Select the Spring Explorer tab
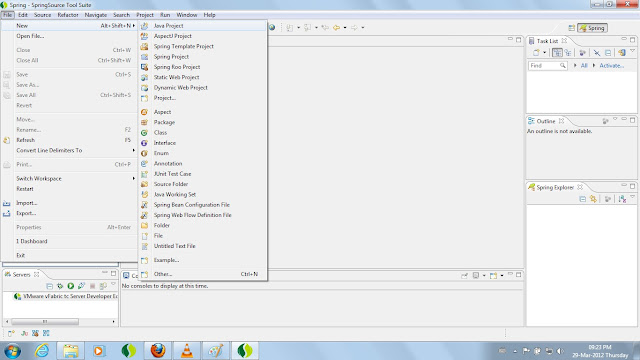The image size is (640, 360). (x=555, y=187)
